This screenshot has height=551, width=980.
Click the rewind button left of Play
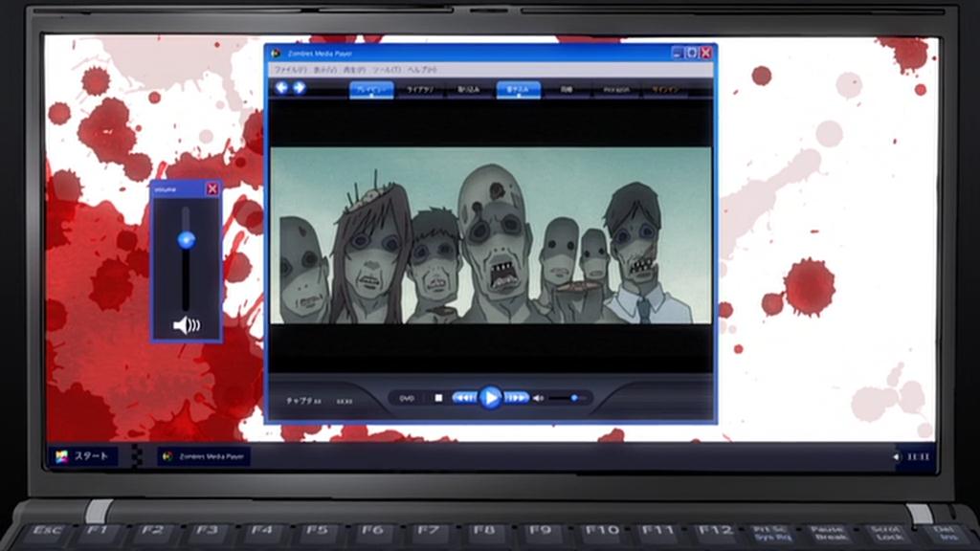(x=464, y=398)
